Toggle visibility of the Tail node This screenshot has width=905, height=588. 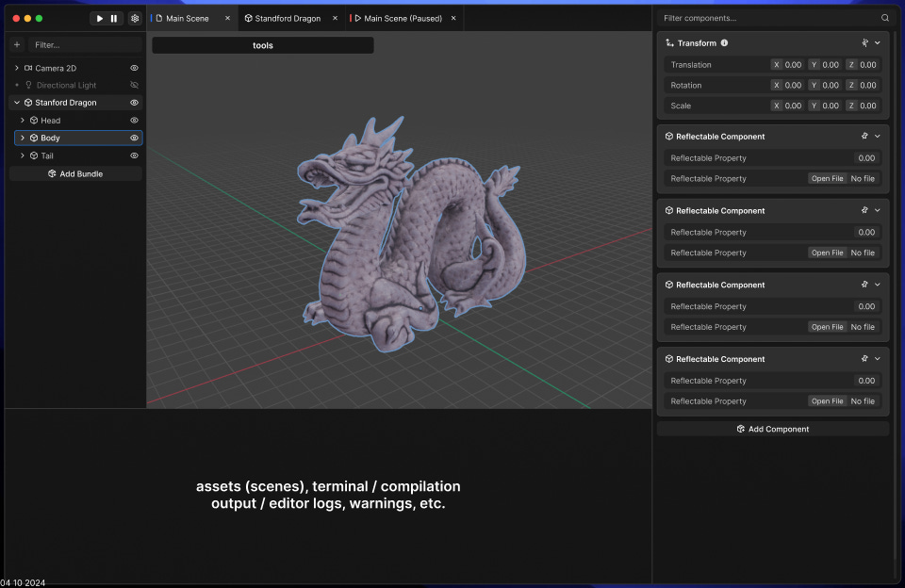point(134,155)
